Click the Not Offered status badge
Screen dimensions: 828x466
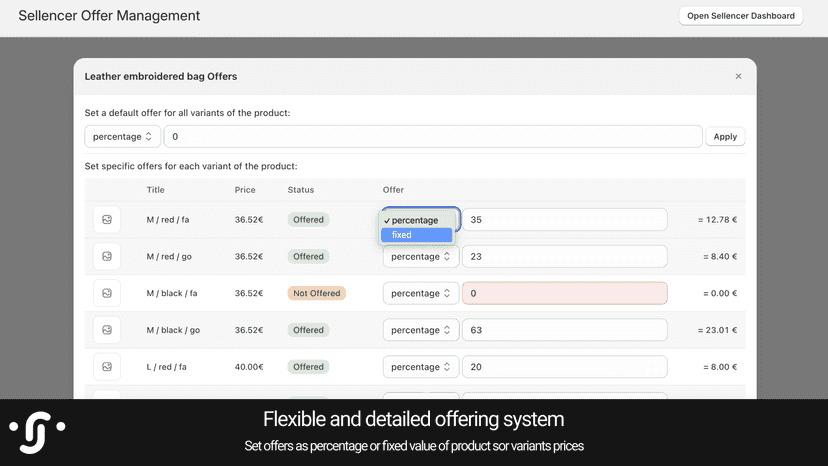click(x=317, y=293)
